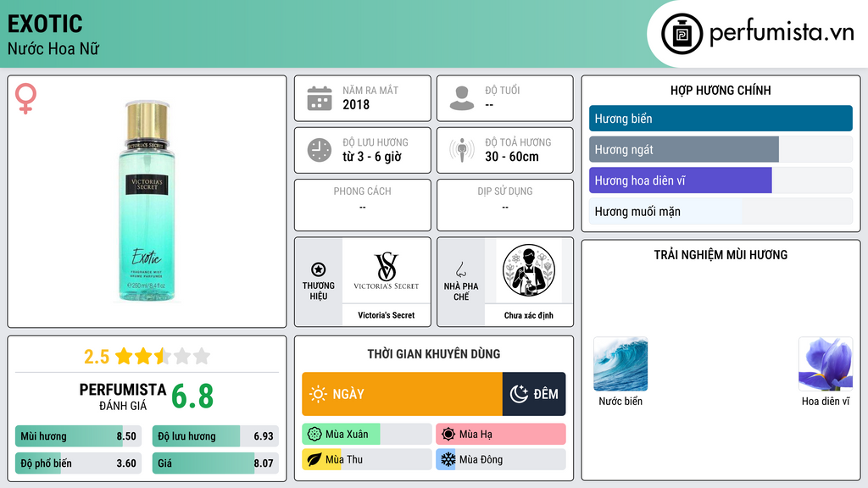868x488 pixels.
Task: Click the Hương ngát accord bar
Action: point(721,149)
